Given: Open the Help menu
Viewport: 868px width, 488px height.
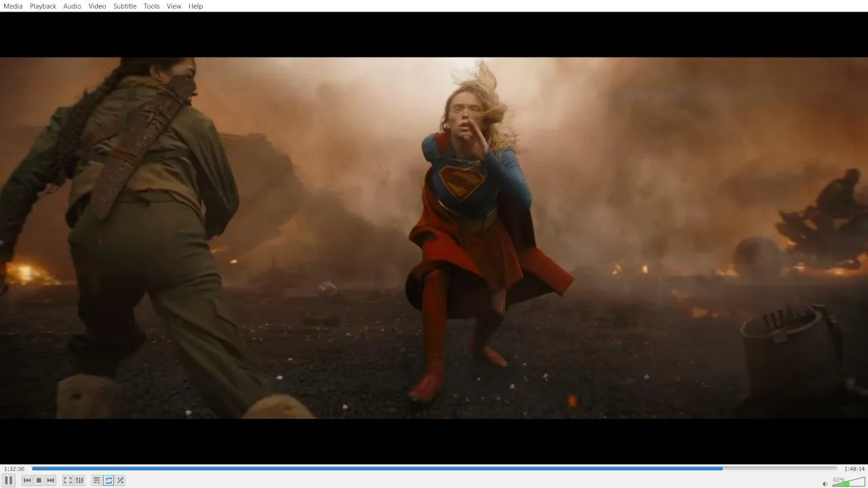Looking at the screenshot, I should [195, 6].
